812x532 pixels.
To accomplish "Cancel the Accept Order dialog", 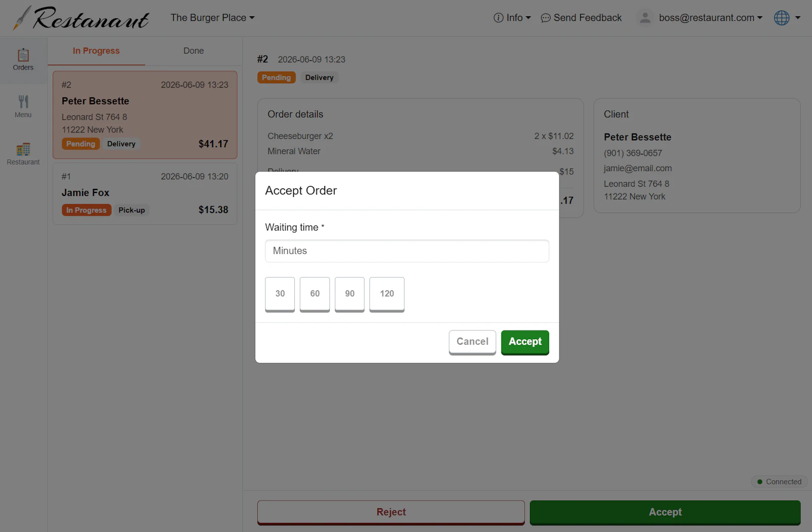I will point(472,342).
